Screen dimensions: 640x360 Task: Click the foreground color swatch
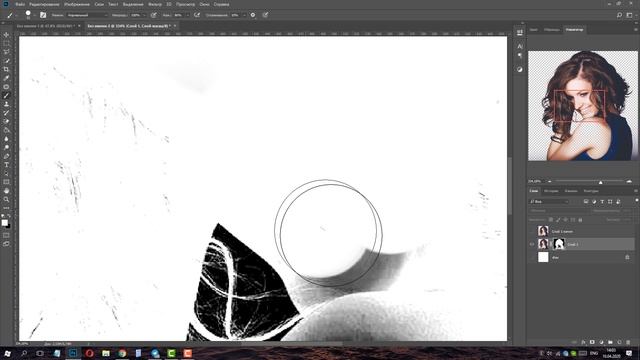pos(4,222)
